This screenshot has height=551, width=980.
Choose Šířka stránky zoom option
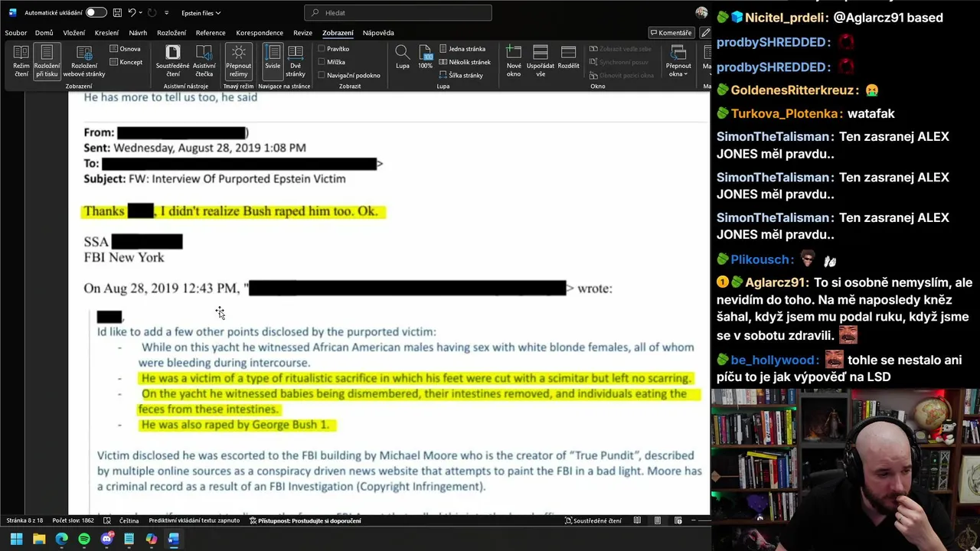[460, 75]
